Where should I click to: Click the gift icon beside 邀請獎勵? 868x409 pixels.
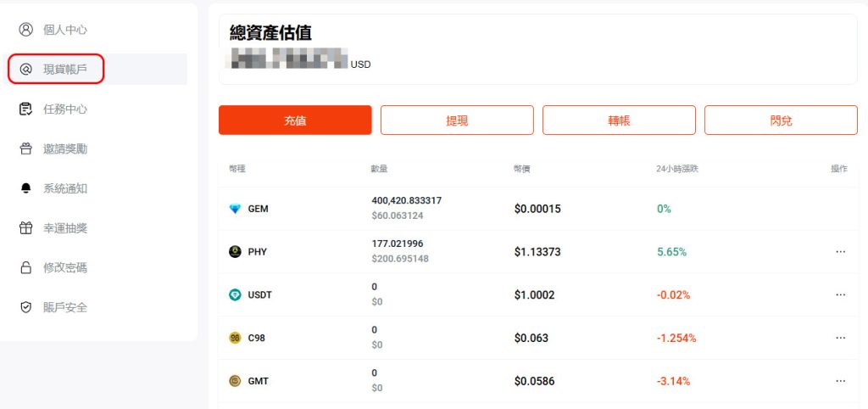pos(26,149)
